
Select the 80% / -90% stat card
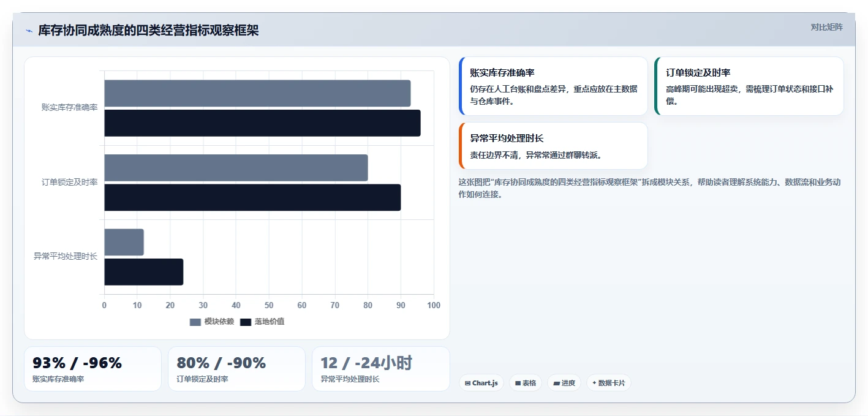point(236,369)
